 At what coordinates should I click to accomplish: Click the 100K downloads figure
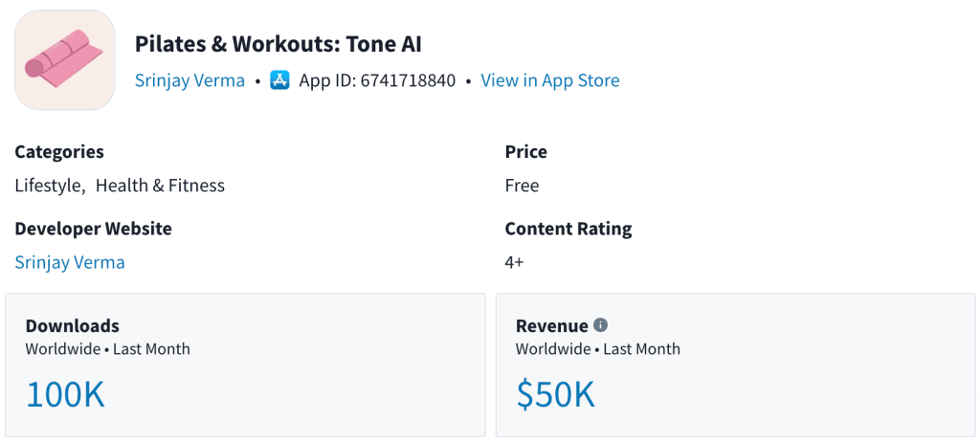point(65,394)
